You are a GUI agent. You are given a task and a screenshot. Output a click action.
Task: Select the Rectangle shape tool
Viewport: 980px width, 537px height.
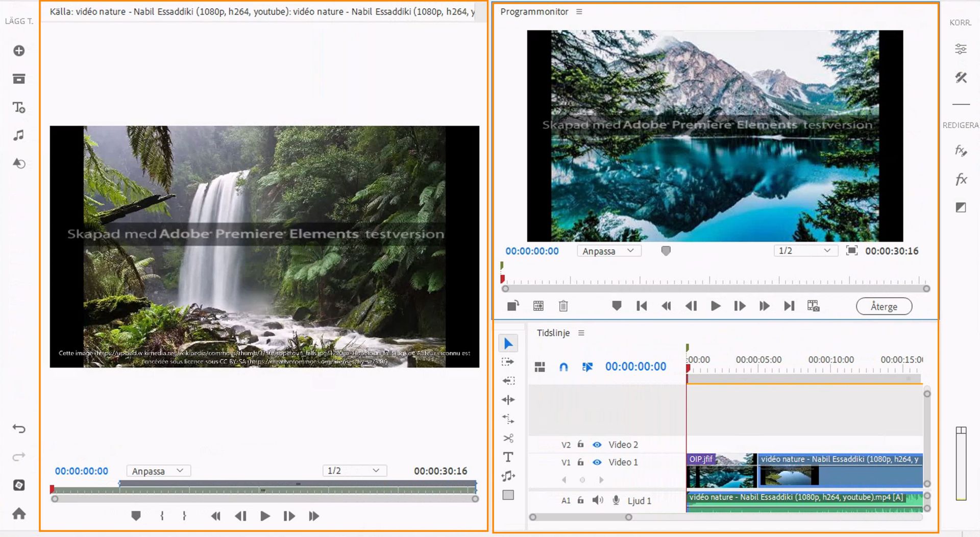(x=508, y=495)
